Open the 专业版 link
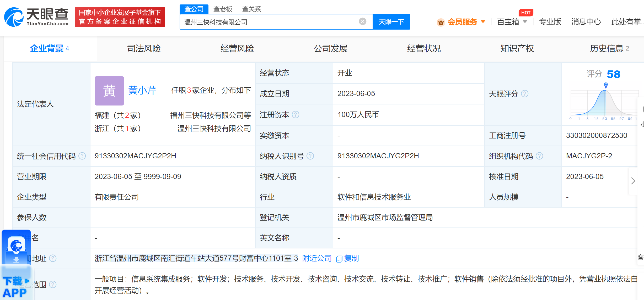The height and width of the screenshot is (300, 644). 550,22
